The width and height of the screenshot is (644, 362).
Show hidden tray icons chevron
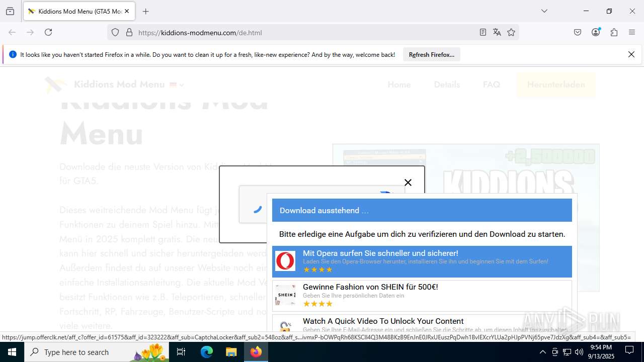(542, 352)
